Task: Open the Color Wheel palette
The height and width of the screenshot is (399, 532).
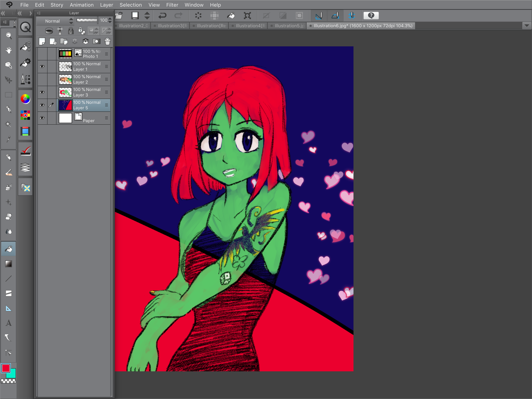Action: [x=25, y=99]
